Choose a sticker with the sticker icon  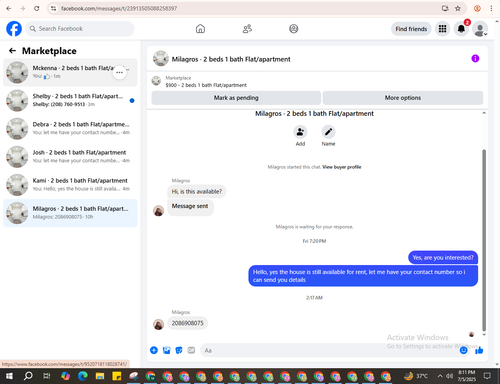pos(179,350)
